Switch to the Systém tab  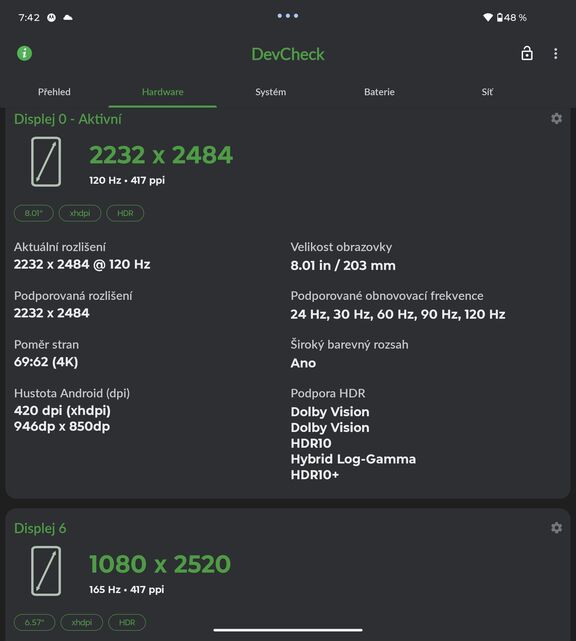click(271, 92)
